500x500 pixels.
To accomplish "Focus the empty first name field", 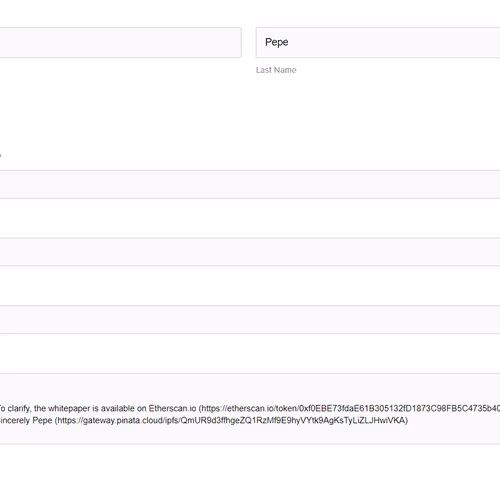I will coord(121,43).
